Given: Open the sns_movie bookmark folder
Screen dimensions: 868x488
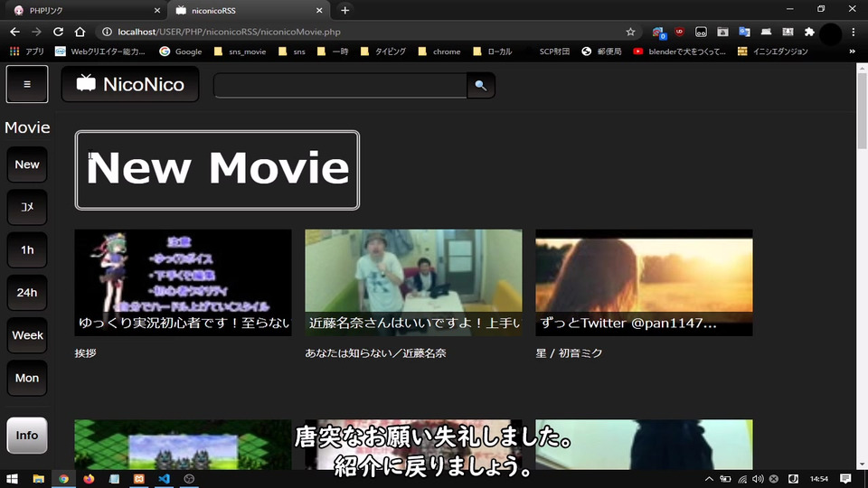Looking at the screenshot, I should click(240, 52).
